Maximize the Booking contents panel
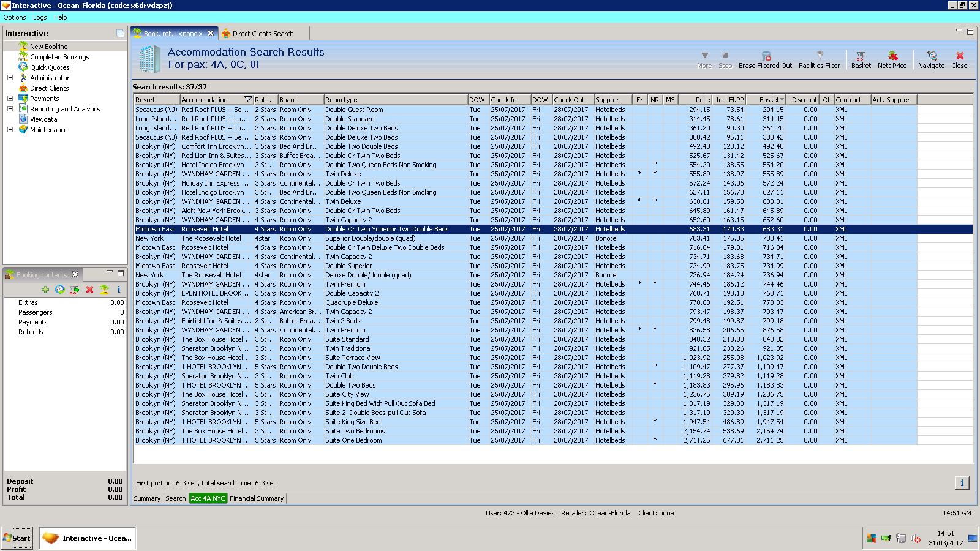Viewport: 980px width, 551px height. [121, 273]
